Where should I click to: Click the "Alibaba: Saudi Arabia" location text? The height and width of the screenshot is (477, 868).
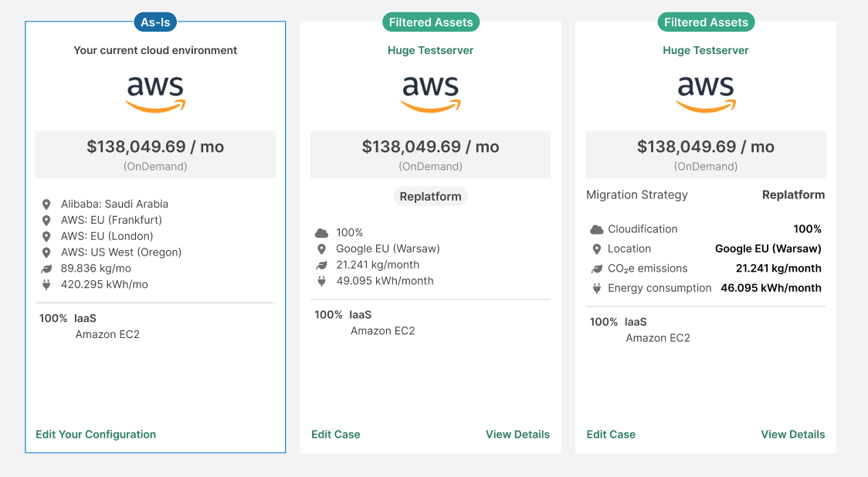coord(114,205)
